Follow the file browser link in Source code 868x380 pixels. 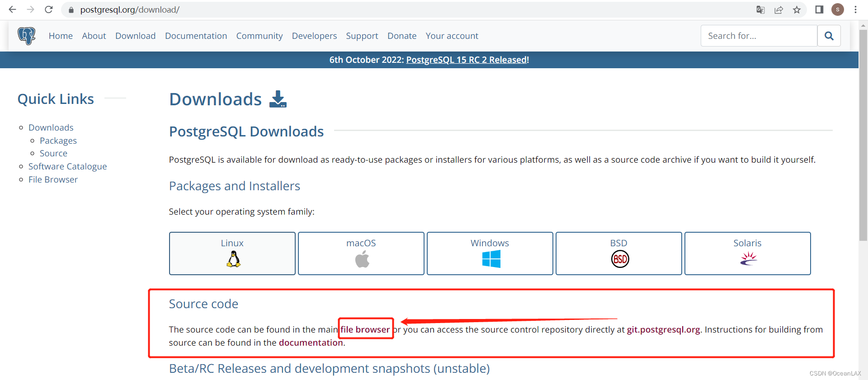pos(365,329)
